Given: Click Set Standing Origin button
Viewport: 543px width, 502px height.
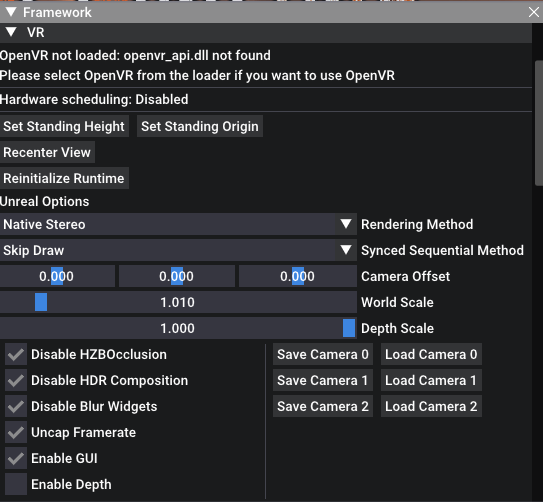Looking at the screenshot, I should pos(200,126).
